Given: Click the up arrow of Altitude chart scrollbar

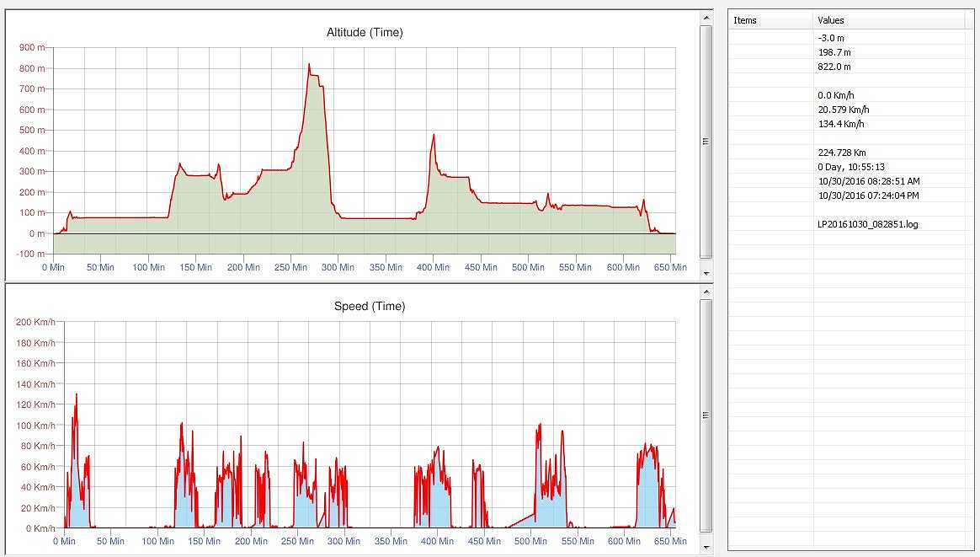Looking at the screenshot, I should point(706,18).
